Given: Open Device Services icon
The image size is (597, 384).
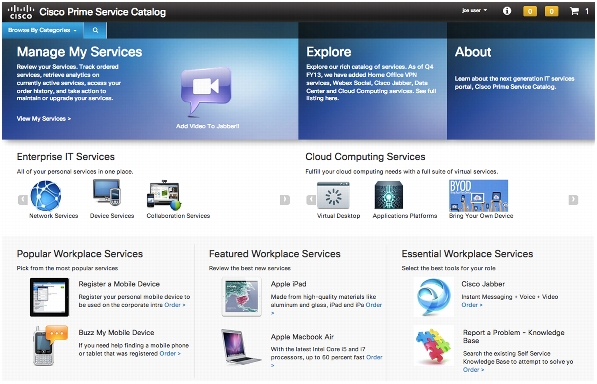Looking at the screenshot, I should tap(107, 193).
